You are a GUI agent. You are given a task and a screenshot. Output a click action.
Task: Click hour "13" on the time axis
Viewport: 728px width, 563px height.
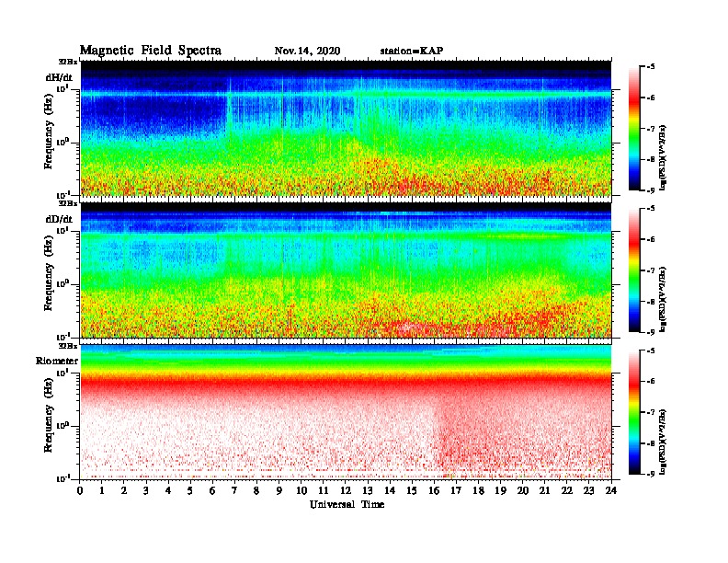tap(368, 490)
